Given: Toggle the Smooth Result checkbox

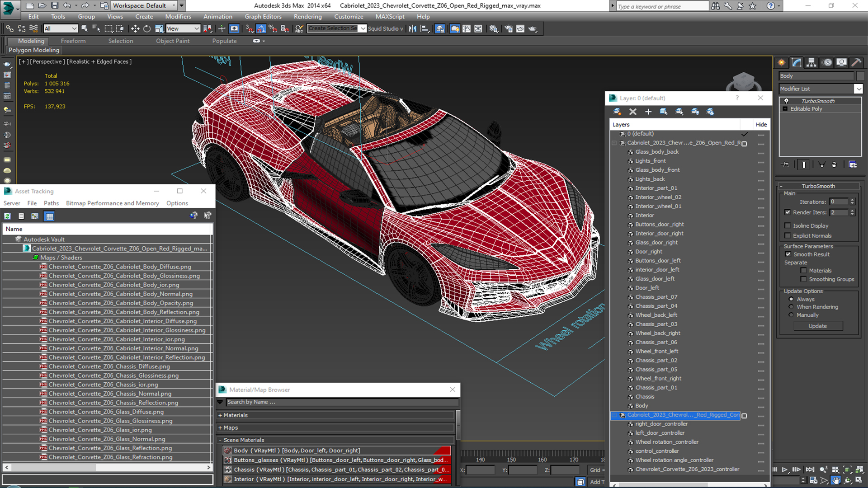Looking at the screenshot, I should click(788, 254).
